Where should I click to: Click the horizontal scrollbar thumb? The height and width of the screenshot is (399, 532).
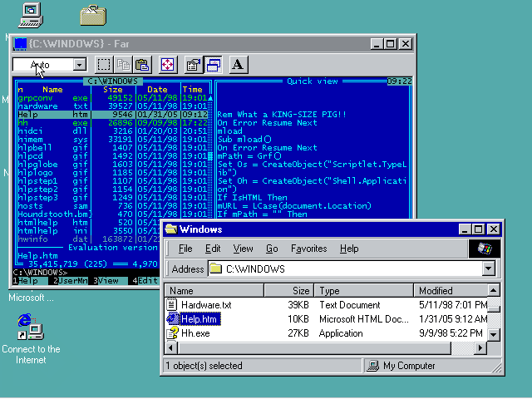coord(314,347)
